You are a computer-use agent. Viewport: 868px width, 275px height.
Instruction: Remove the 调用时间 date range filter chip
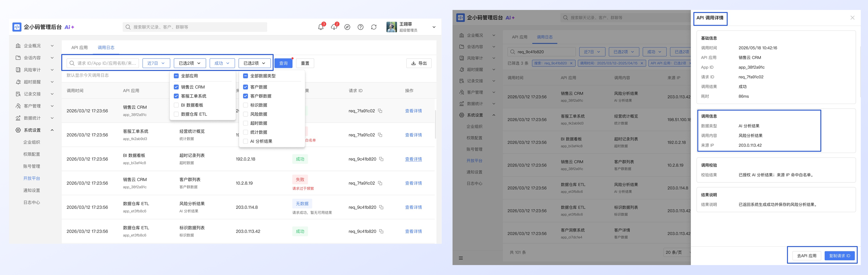(642, 63)
